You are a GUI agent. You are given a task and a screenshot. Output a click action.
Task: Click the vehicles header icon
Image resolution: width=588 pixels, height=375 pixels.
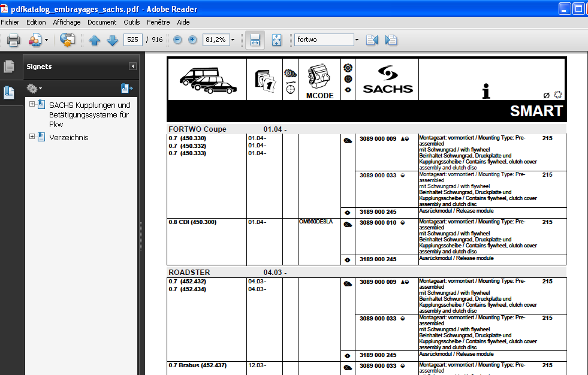(208, 81)
